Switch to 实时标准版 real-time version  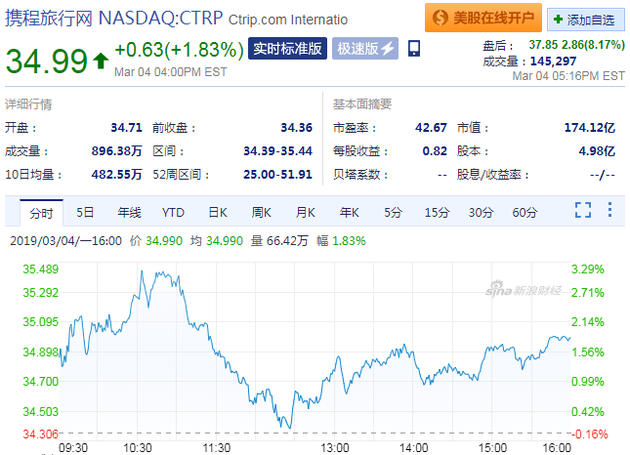tap(287, 49)
